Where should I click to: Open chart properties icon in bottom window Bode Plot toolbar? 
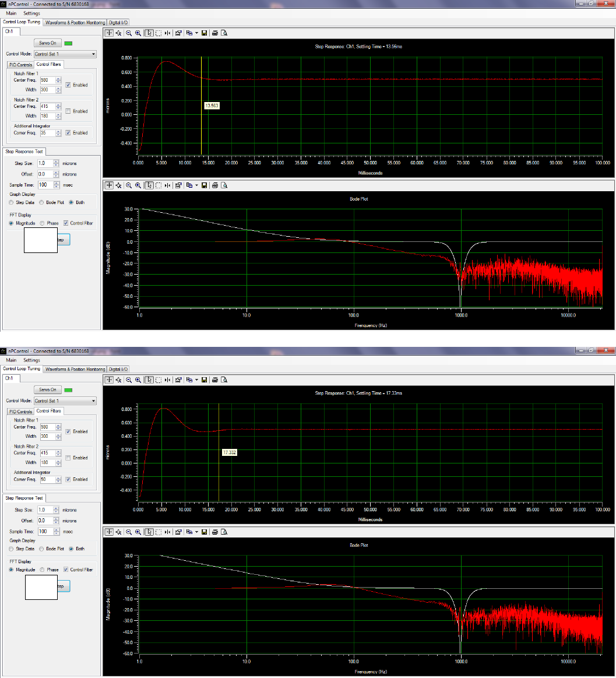178,532
